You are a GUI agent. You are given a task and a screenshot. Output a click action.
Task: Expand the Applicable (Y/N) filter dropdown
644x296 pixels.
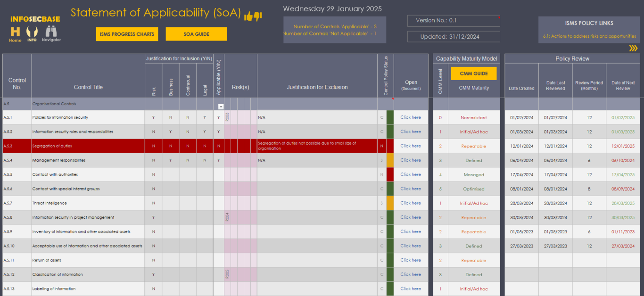221,107
